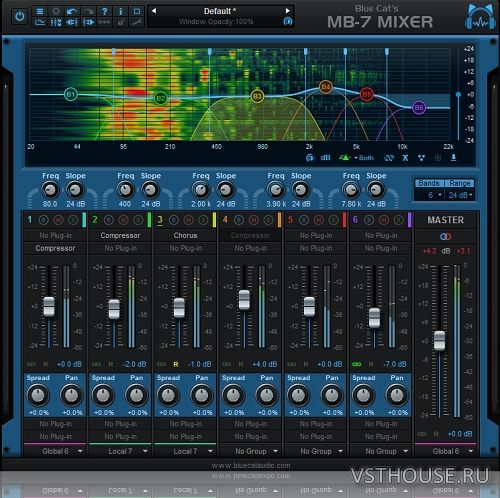500x498 pixels.
Task: Select the B1 band node on graph
Action: click(70, 94)
